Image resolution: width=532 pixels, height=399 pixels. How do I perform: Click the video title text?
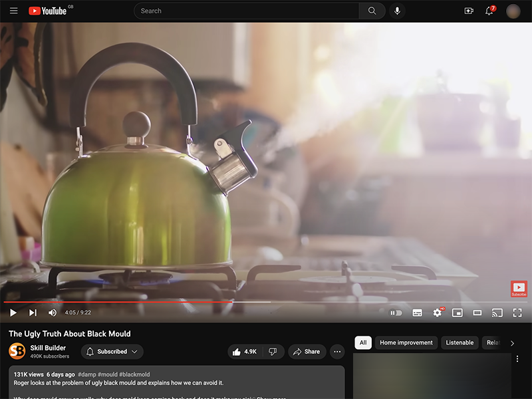tap(70, 334)
